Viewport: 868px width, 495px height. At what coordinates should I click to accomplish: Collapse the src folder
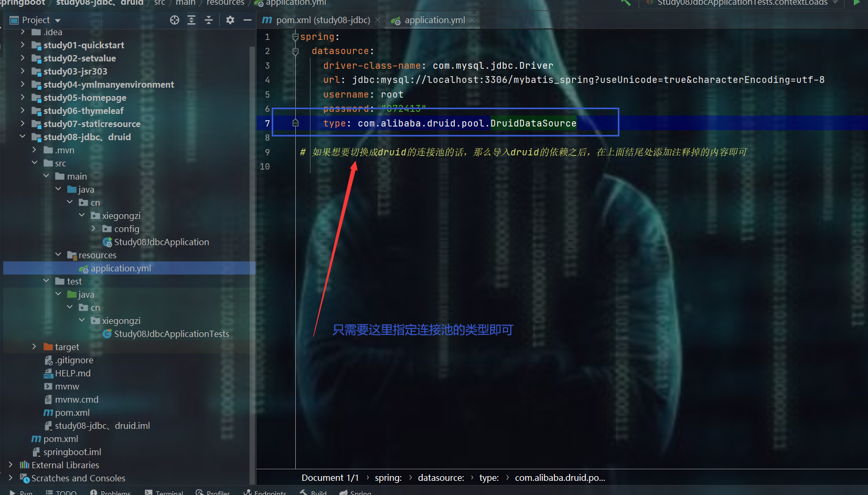pos(35,163)
